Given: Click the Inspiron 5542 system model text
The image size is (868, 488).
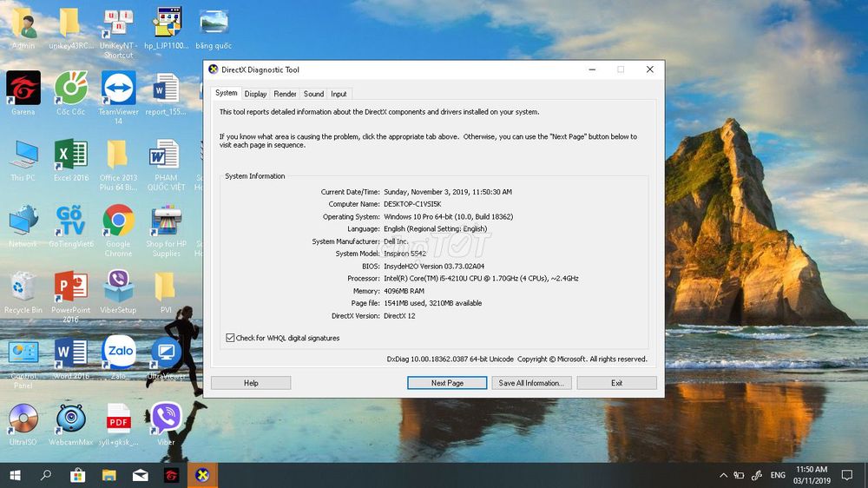Looking at the screenshot, I should click(x=405, y=254).
